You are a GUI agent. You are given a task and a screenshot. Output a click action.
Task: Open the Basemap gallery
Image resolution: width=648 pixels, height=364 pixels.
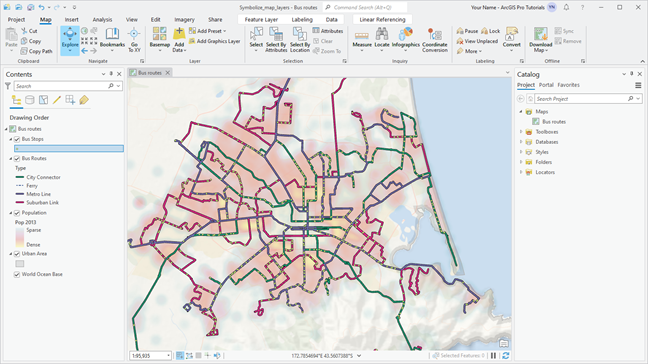point(160,40)
